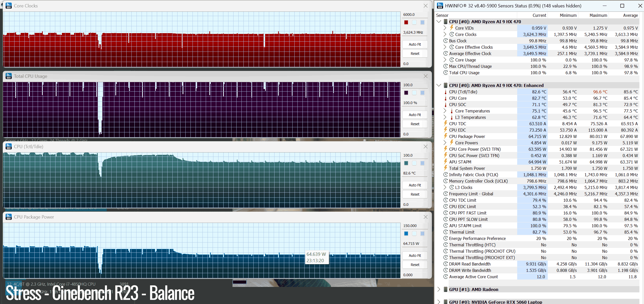Click the thermometer icon next to CPU Core

(x=445, y=98)
